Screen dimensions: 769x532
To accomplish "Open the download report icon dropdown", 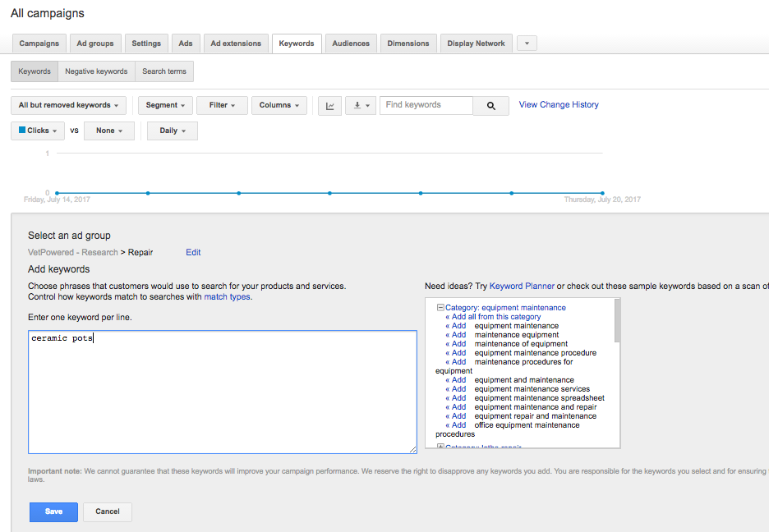I will click(x=360, y=106).
